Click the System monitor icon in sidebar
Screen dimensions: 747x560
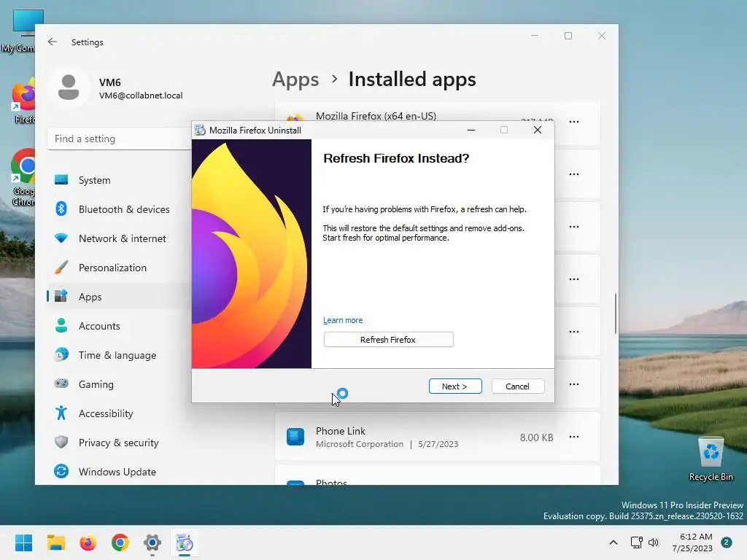tap(61, 179)
